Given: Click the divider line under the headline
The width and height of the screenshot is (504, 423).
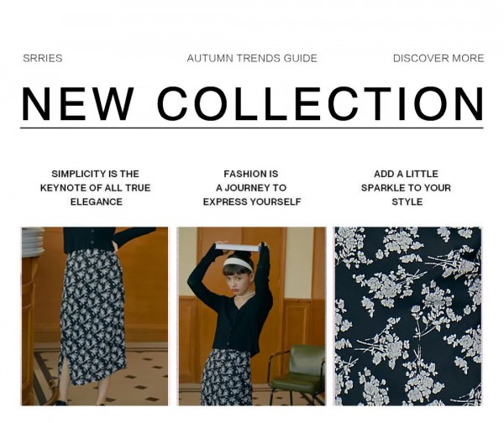Looking at the screenshot, I should (252, 128).
